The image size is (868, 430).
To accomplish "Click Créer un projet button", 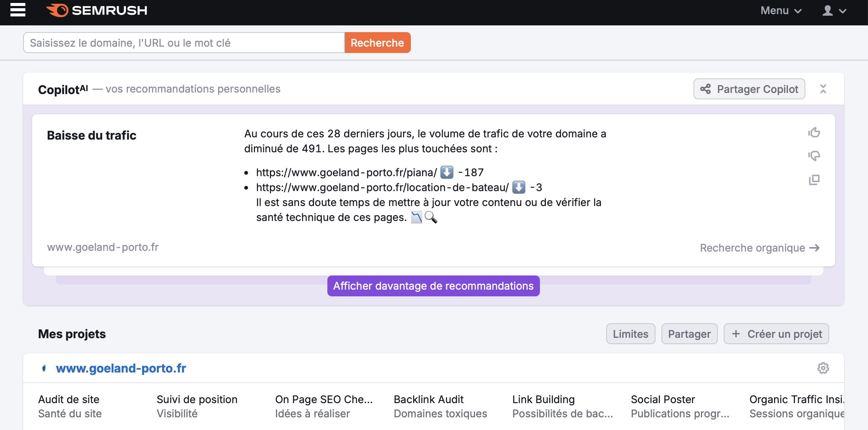I will (x=776, y=334).
